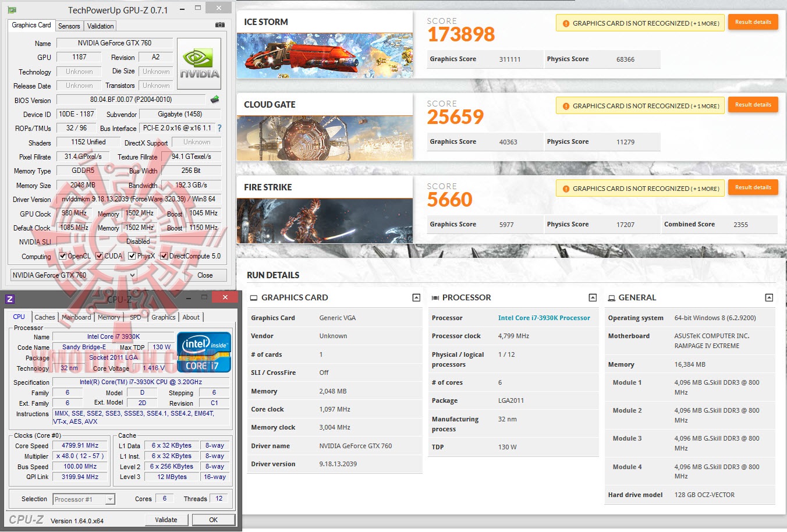Open the SPD tab in CPU-Z

136,317
